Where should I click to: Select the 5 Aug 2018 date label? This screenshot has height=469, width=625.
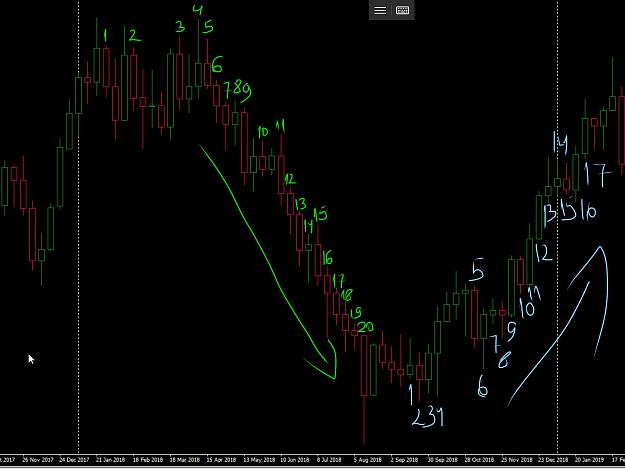click(x=368, y=460)
